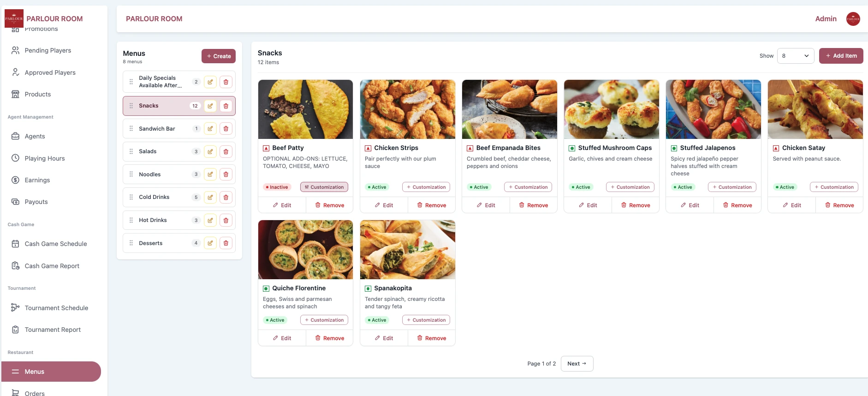The width and height of the screenshot is (868, 396).
Task: Click the Active status badge on Chicken Satay
Action: coord(785,187)
